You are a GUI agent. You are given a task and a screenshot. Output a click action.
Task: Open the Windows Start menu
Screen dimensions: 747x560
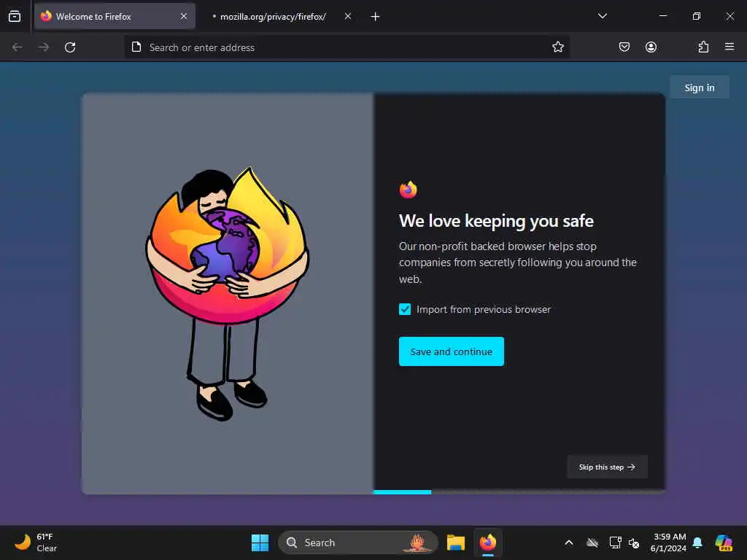coord(260,542)
